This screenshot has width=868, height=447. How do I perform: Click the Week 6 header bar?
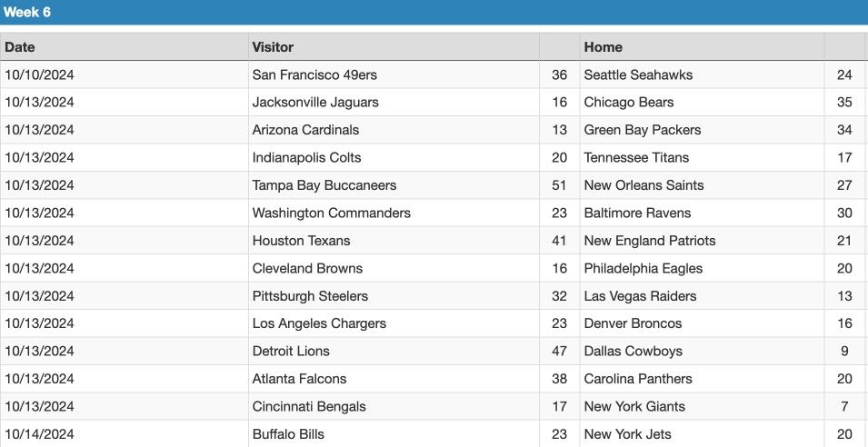[x=434, y=12]
